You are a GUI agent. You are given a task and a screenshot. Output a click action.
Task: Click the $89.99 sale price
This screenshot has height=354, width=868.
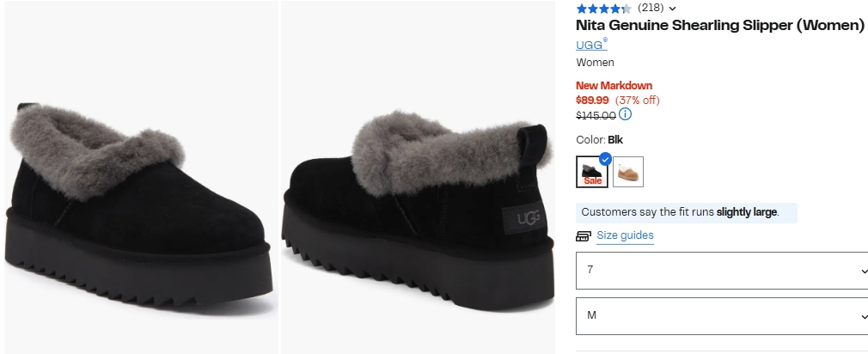click(x=592, y=100)
